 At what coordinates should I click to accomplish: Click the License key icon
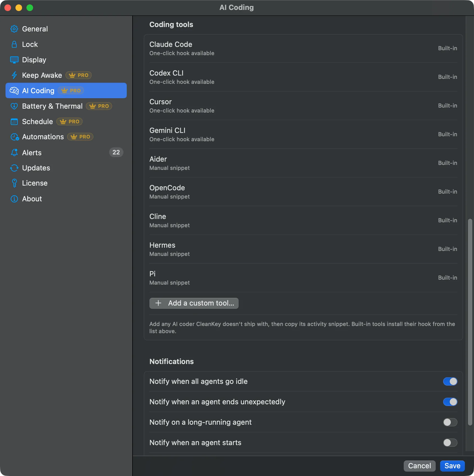tap(14, 183)
